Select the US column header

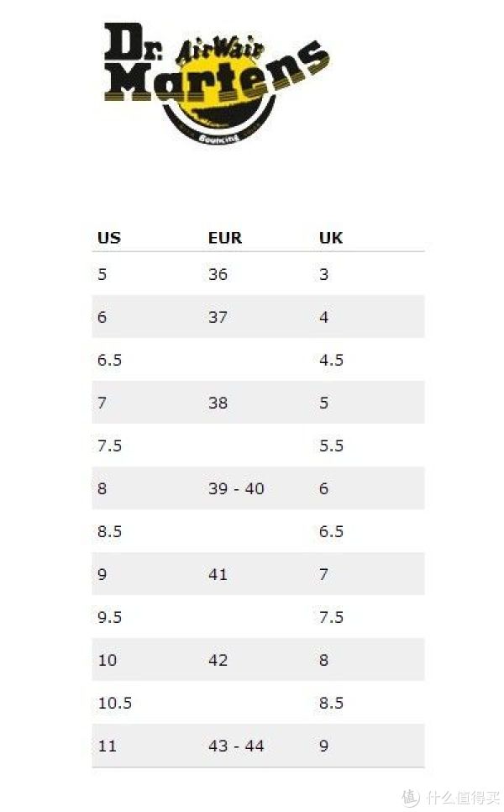(x=109, y=238)
